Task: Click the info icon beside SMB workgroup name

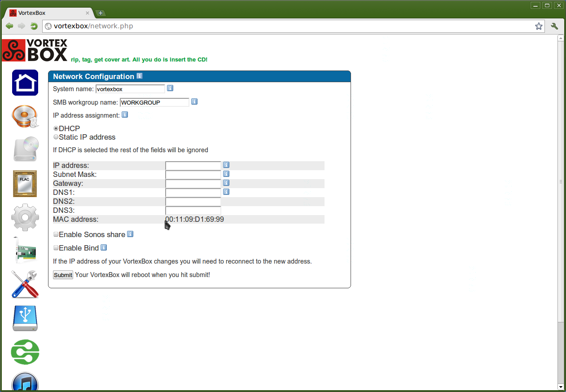Action: coord(194,102)
